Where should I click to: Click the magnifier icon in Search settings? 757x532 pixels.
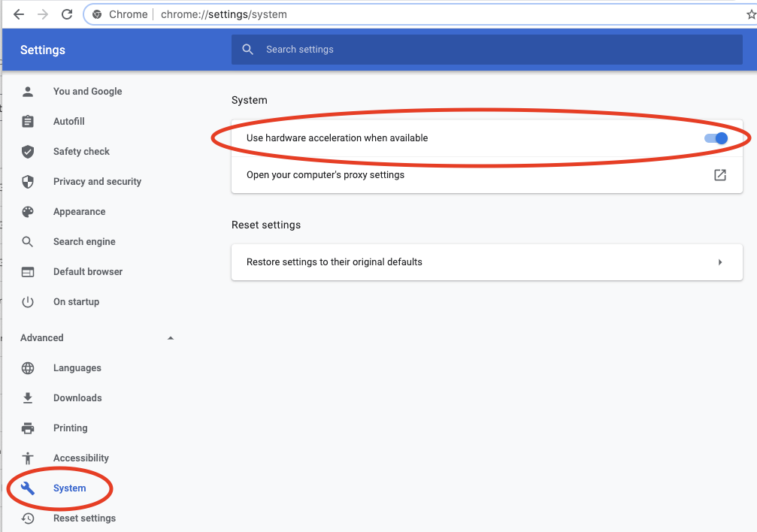point(247,50)
